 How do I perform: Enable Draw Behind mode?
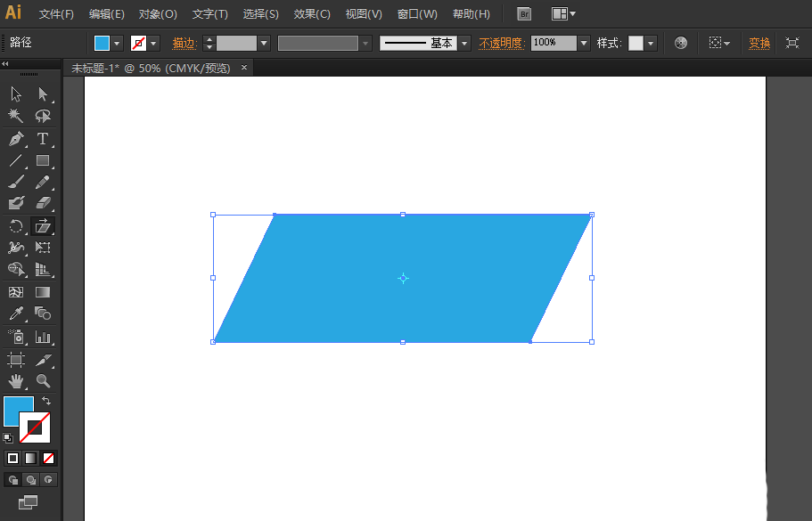coord(30,480)
